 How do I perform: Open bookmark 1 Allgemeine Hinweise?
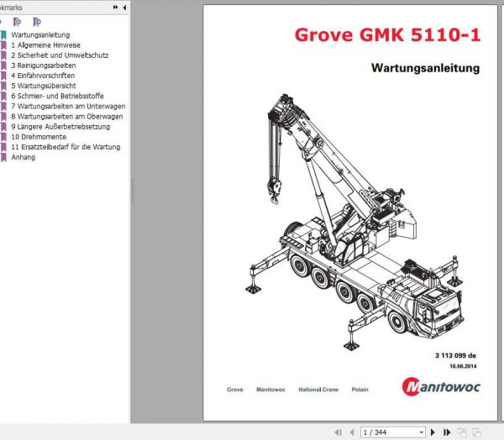pos(45,45)
